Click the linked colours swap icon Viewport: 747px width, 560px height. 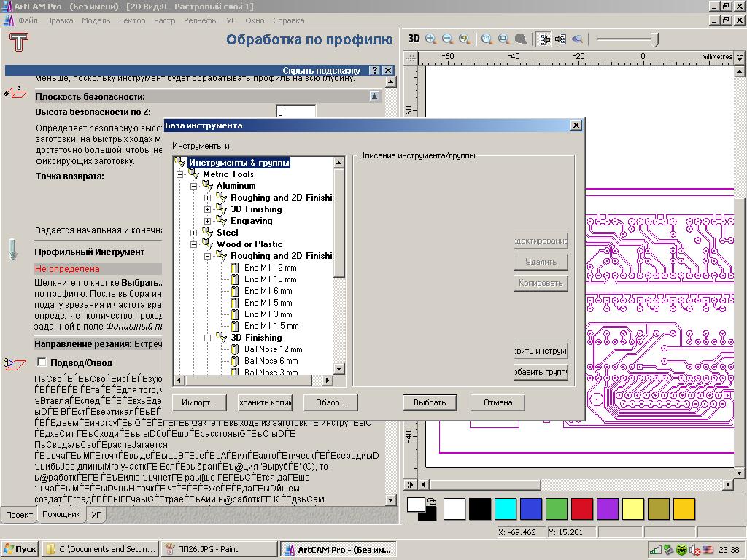[x=431, y=501]
